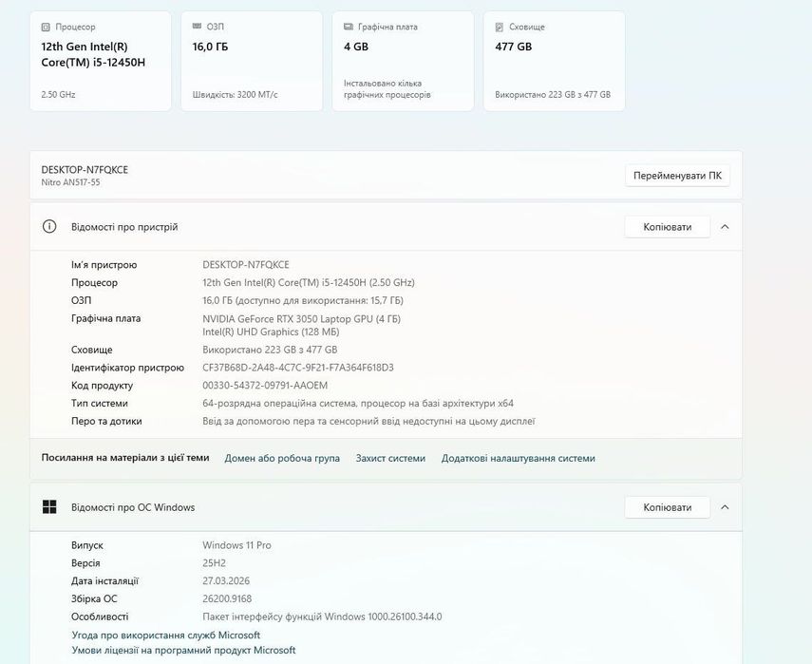Click the install date 27.03.2026

(226, 581)
